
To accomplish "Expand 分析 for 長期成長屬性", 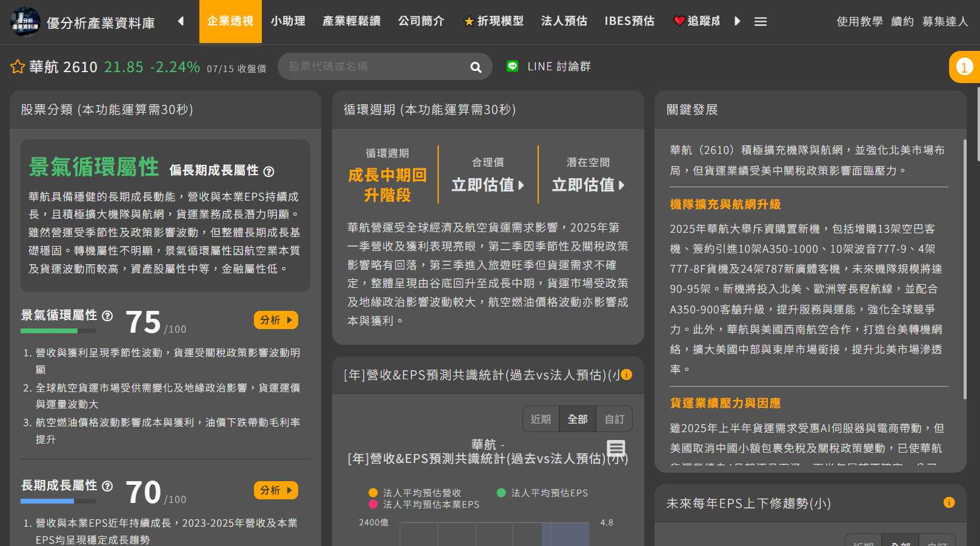I will pyautogui.click(x=276, y=490).
